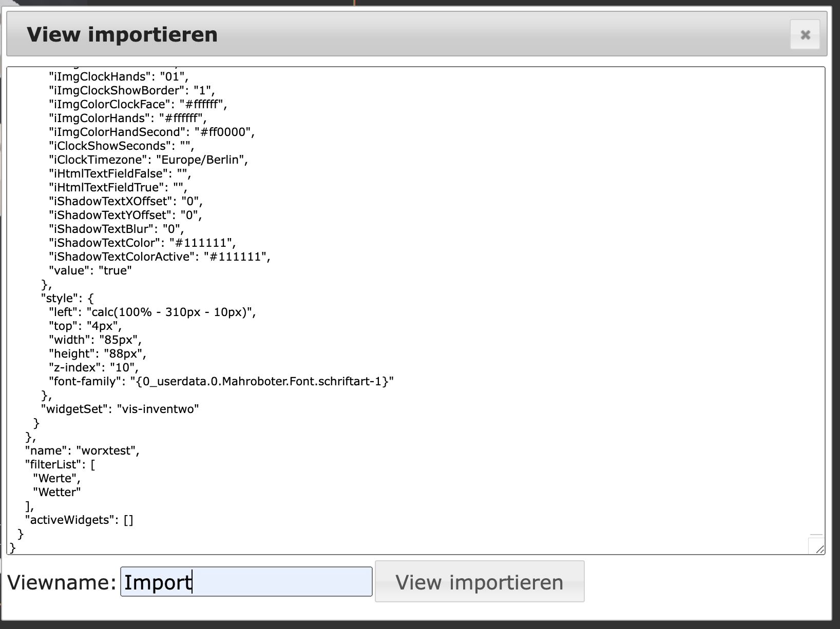The width and height of the screenshot is (840, 629).
Task: Click the "style": { opening line
Action: tap(67, 299)
